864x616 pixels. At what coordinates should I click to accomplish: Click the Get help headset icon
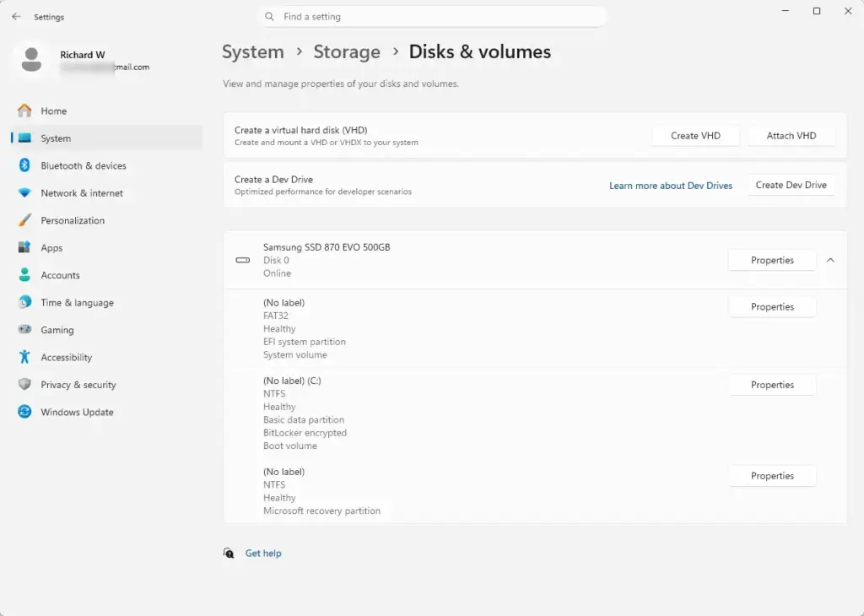229,553
